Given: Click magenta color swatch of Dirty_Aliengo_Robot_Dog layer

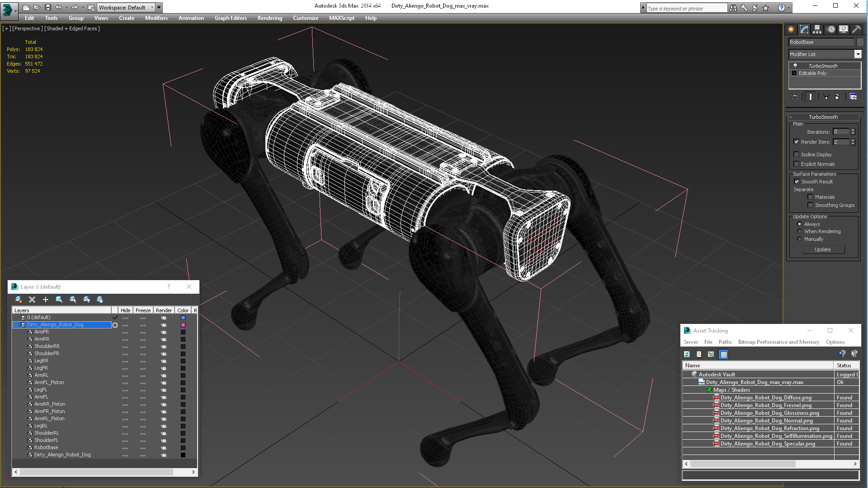Looking at the screenshot, I should pyautogui.click(x=183, y=325).
